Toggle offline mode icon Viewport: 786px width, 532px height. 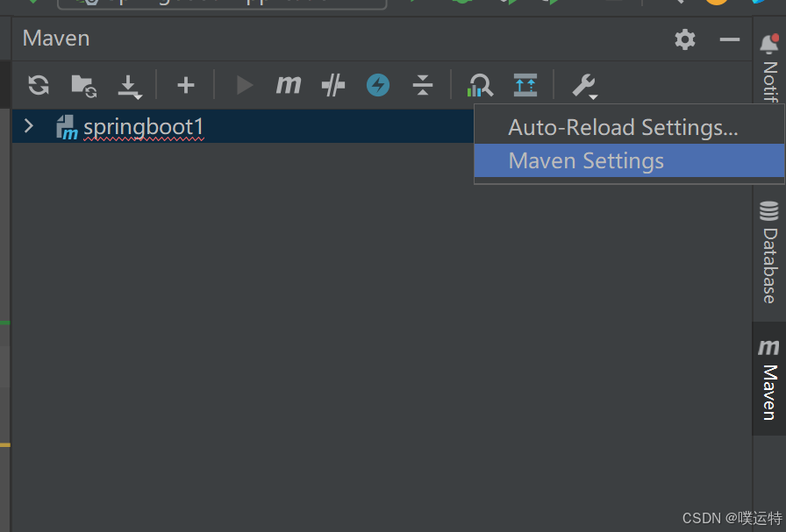pos(333,85)
